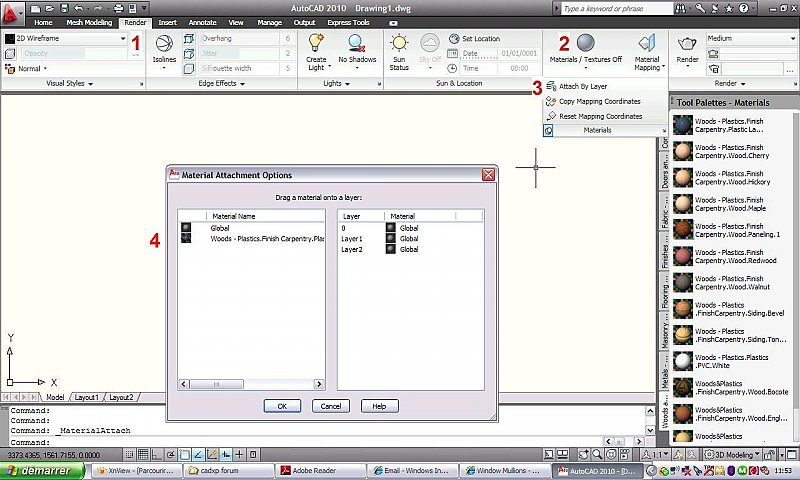The image size is (800, 480).
Task: Open the 1:1 annotation scale dropdown
Action: coord(655,454)
